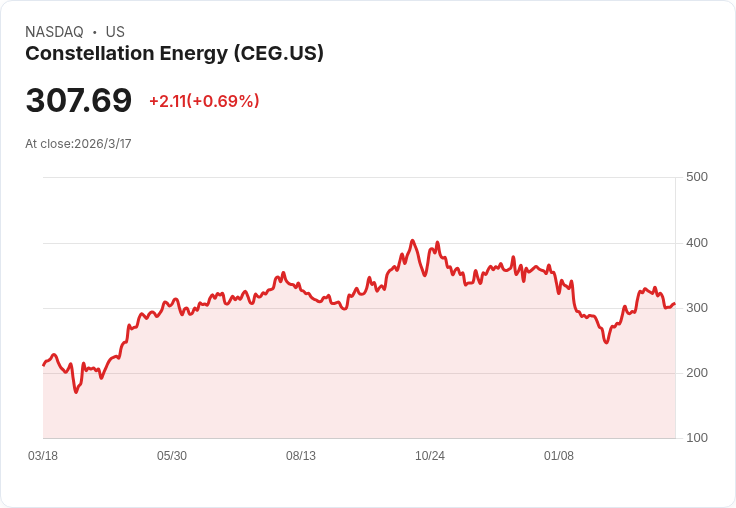736x508 pixels.
Task: Click the 200 y-axis label
Action: tap(697, 373)
